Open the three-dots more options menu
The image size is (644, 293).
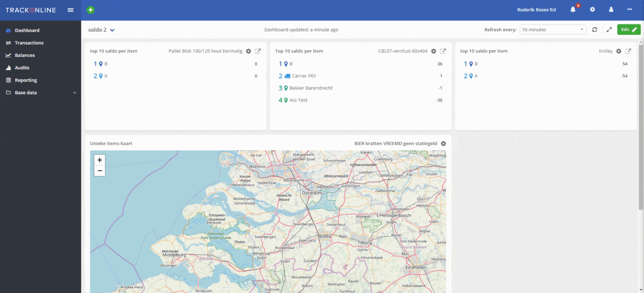[x=630, y=10]
